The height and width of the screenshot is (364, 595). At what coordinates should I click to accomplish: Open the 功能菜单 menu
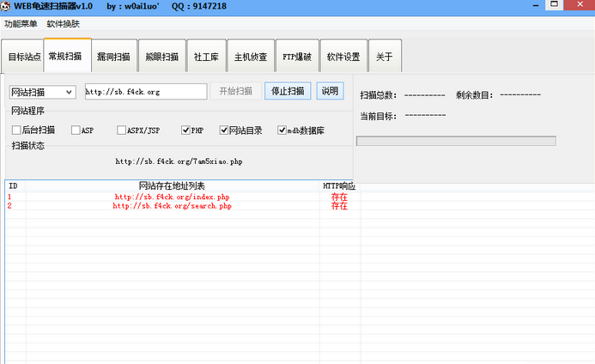coord(21,23)
